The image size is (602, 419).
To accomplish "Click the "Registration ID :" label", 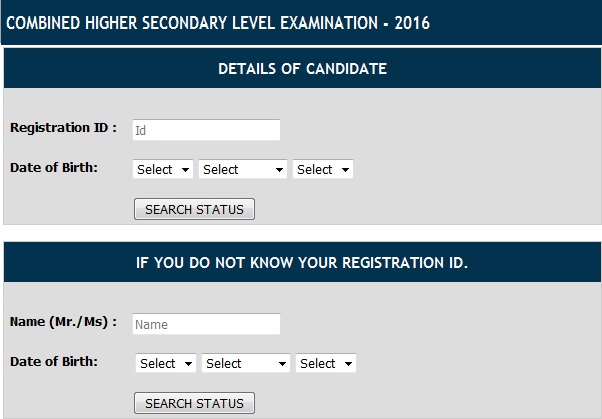I will 63,128.
